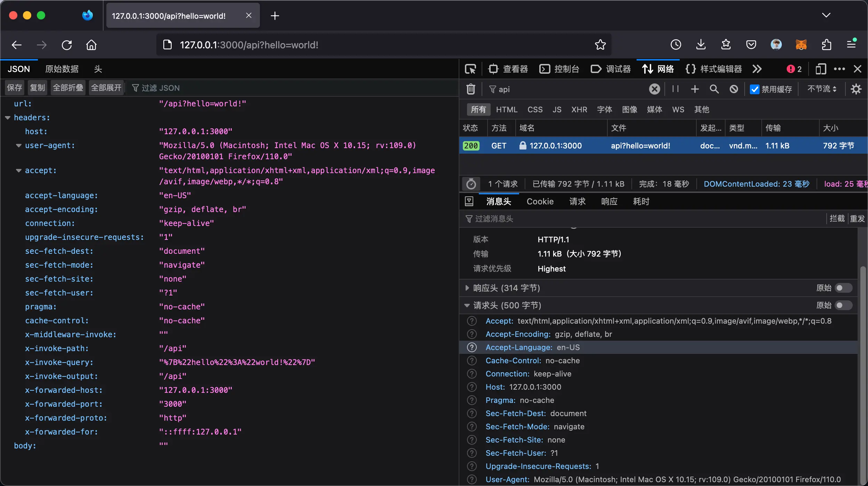Click the element picker icon in DevTools
The height and width of the screenshot is (486, 868).
470,69
